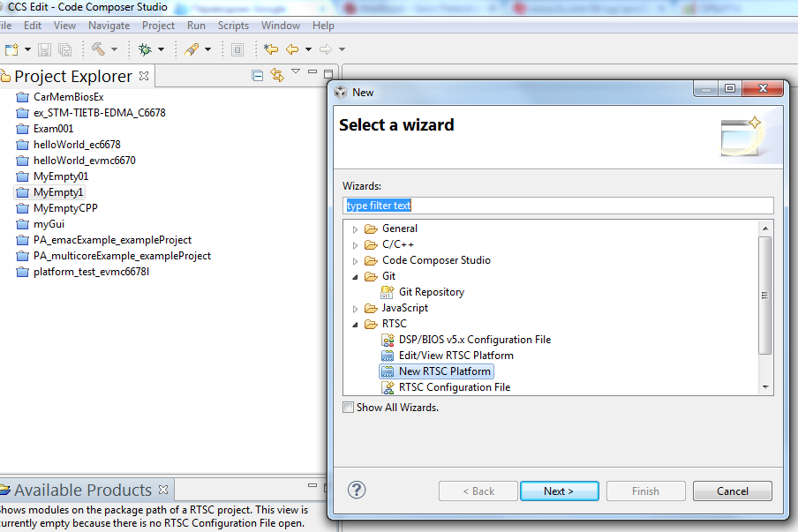Click Last Edit Location arrow icon
The height and width of the screenshot is (532, 798).
point(271,49)
